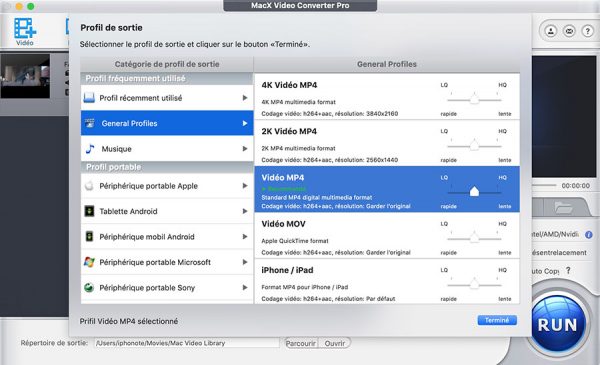
Task: Click the Musique note icon
Action: click(90, 149)
